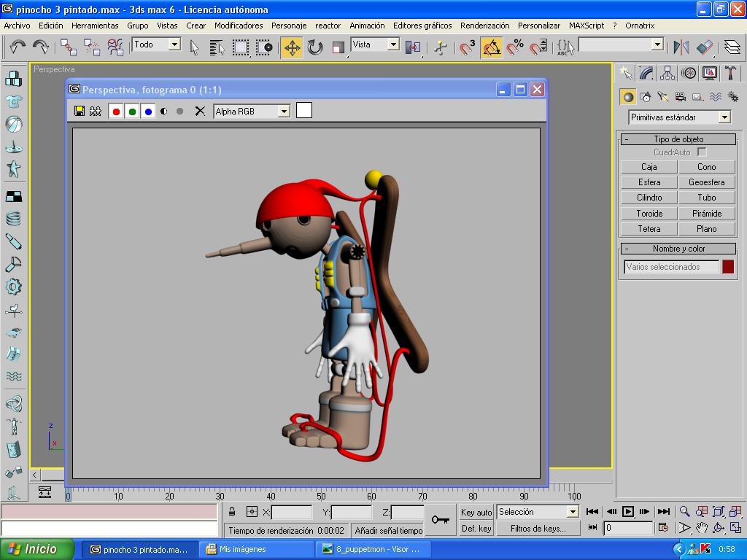The height and width of the screenshot is (560, 747).
Task: Open the Renderización menu
Action: coord(484,26)
